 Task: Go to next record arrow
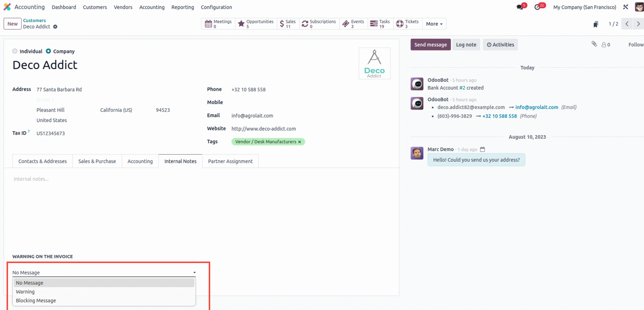(638, 24)
